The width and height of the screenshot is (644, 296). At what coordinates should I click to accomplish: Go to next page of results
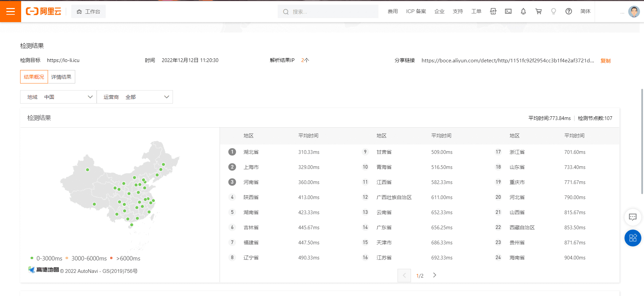click(x=434, y=275)
